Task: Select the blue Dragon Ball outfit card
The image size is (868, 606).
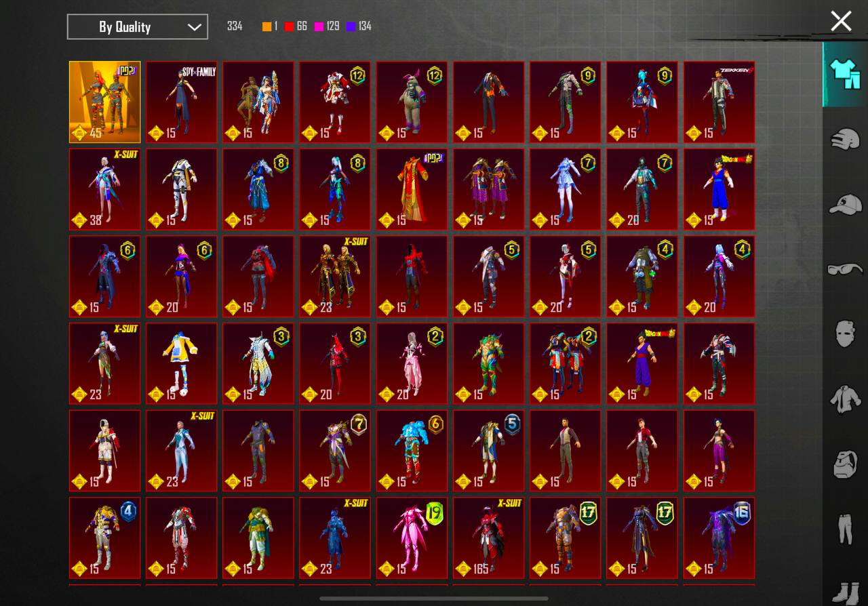Action: [x=719, y=189]
